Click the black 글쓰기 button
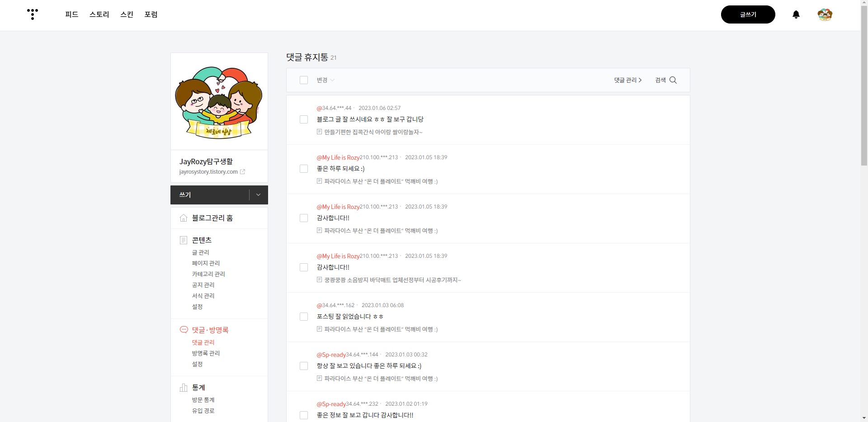This screenshot has width=868, height=422. pos(748,14)
